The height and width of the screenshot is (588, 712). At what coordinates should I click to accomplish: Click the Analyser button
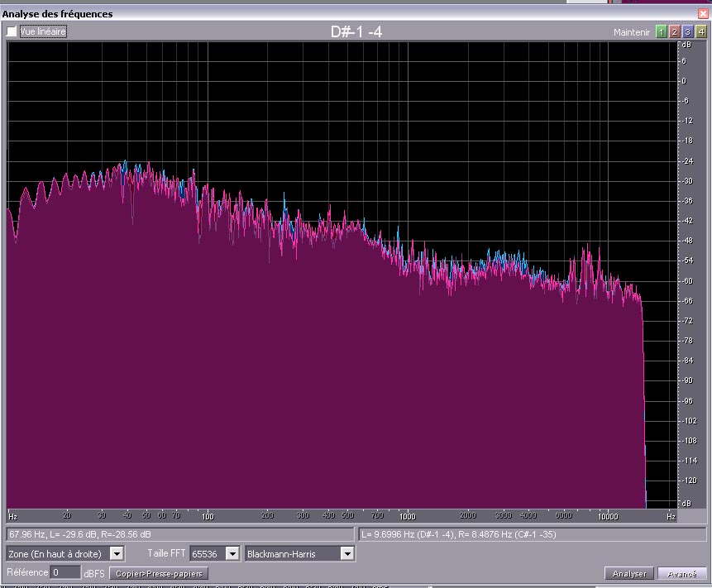point(629,573)
